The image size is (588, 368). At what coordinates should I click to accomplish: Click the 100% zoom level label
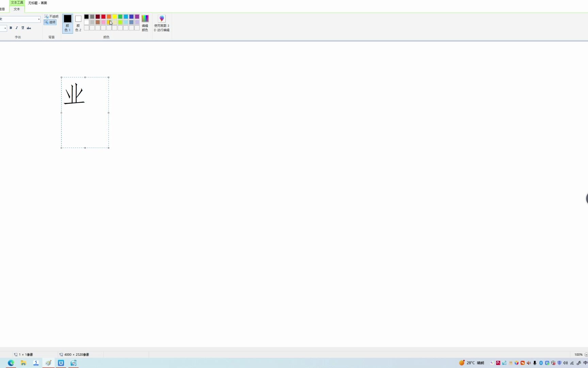tap(578, 354)
